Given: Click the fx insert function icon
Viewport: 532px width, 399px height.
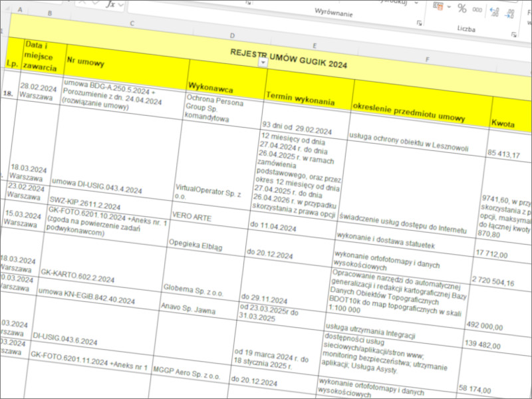Looking at the screenshot, I should (x=110, y=4).
